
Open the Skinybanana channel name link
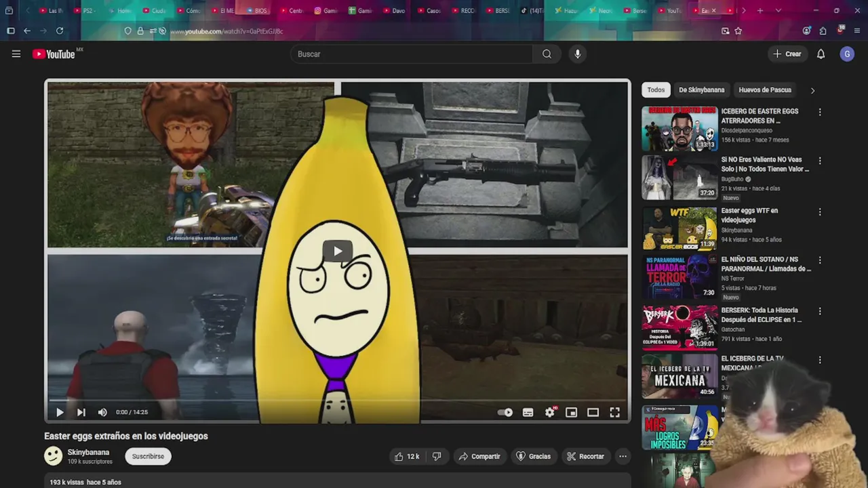tap(88, 452)
